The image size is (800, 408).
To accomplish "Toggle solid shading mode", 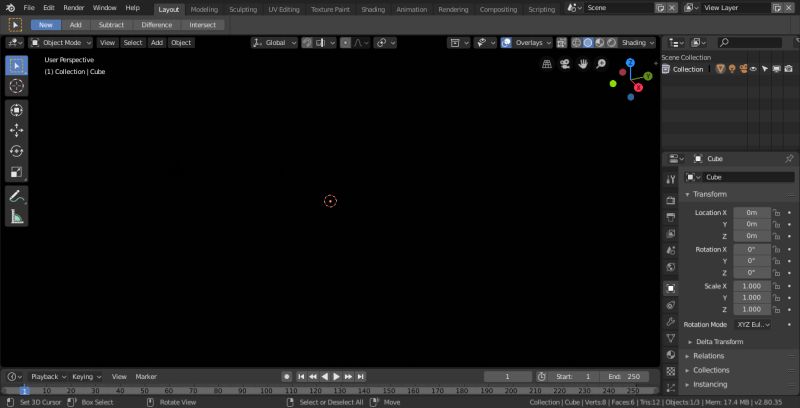I will pyautogui.click(x=588, y=43).
